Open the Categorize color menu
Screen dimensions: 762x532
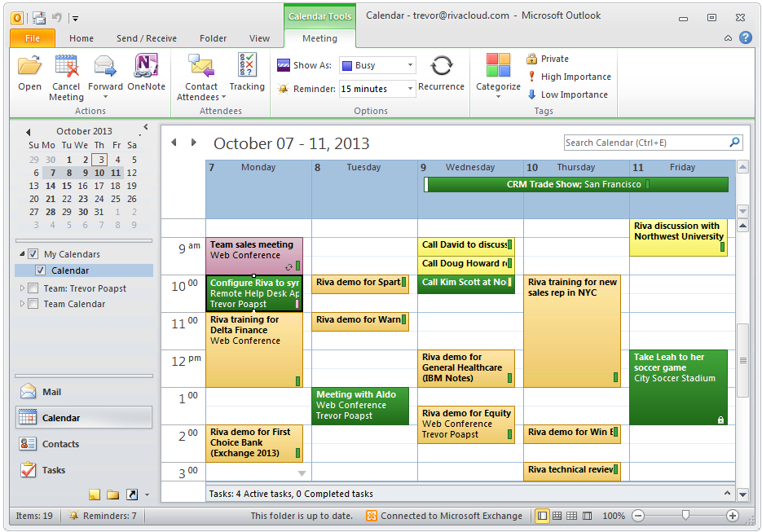[498, 76]
